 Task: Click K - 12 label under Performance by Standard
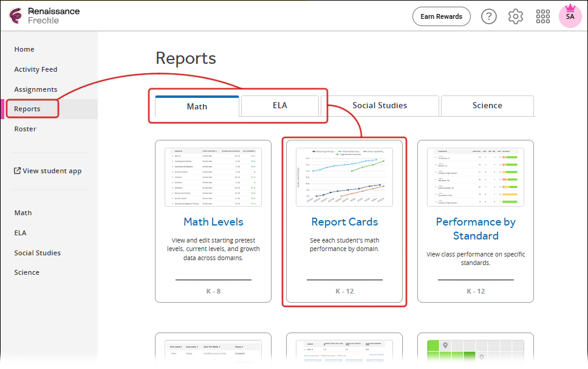point(476,291)
